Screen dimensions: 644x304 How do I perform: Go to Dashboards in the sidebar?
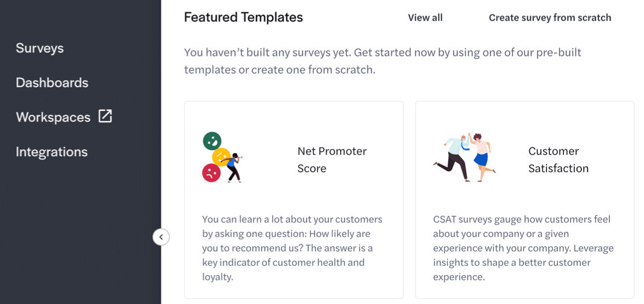coord(52,83)
